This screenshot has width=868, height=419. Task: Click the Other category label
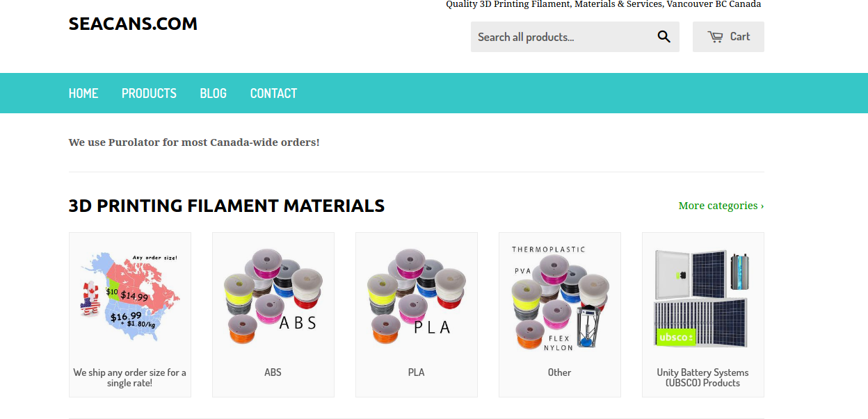click(559, 372)
